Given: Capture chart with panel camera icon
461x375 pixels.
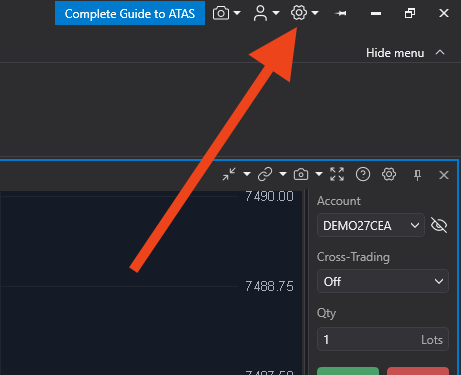Looking at the screenshot, I should tap(301, 174).
